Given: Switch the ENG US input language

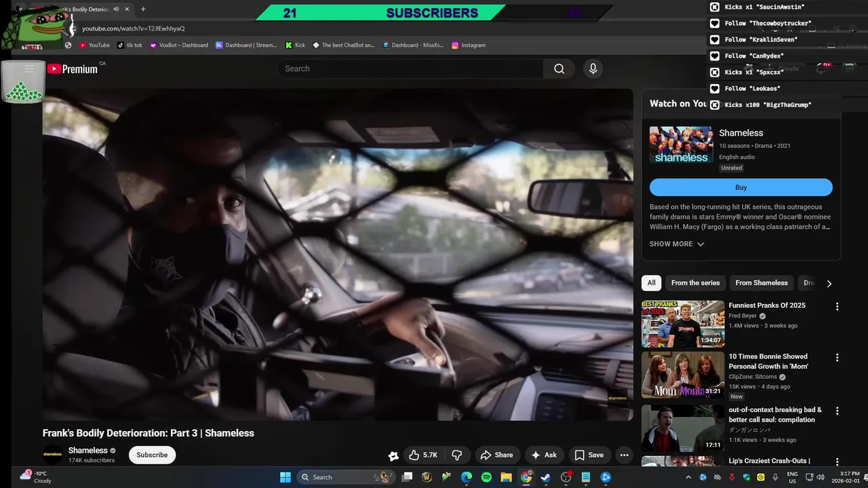Looking at the screenshot, I should pyautogui.click(x=792, y=477).
